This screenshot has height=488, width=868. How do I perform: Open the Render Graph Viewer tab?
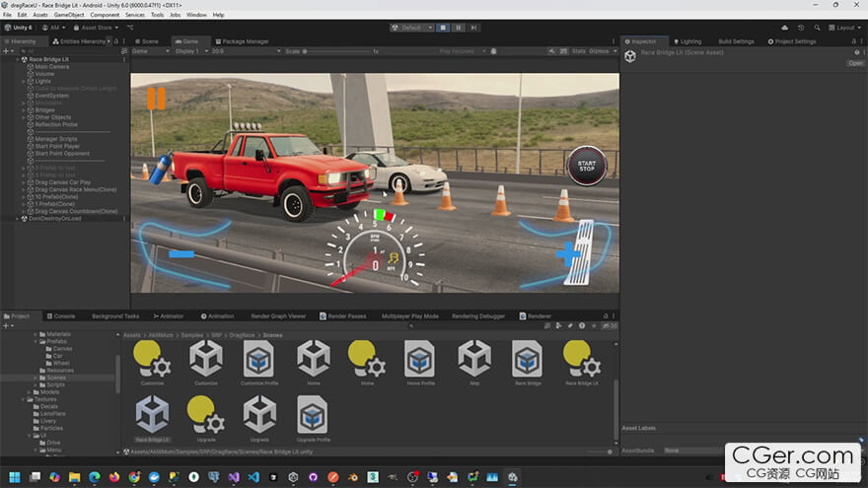[278, 315]
